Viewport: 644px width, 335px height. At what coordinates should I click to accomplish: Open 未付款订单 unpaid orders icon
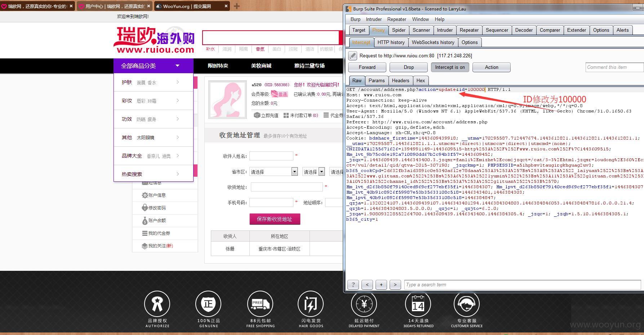tap(286, 115)
